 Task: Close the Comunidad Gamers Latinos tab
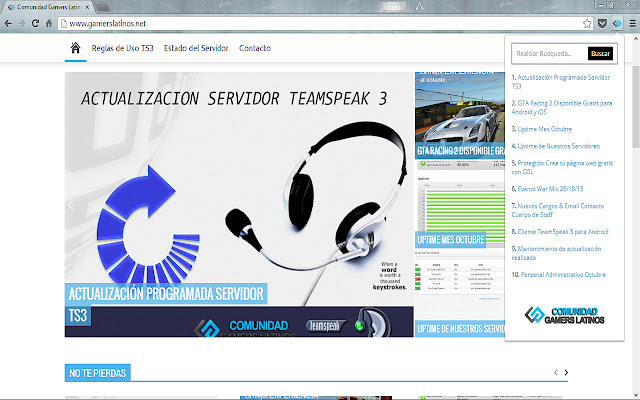(87, 7)
